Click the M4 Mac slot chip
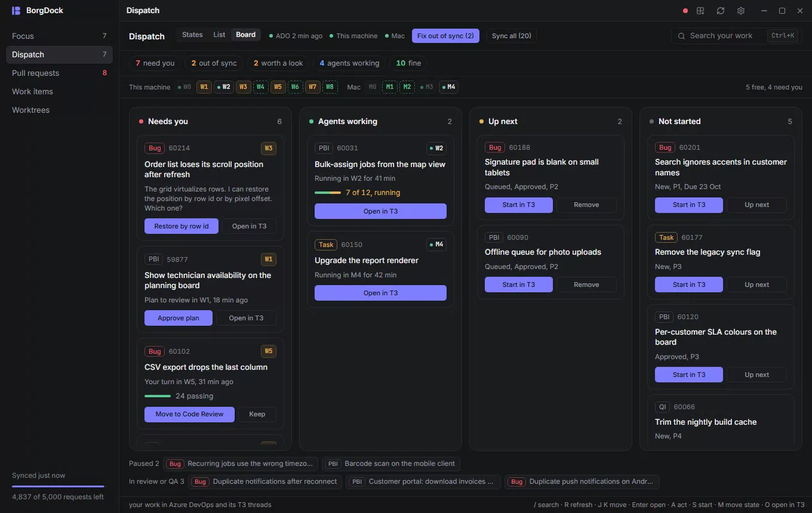The image size is (812, 513). click(x=448, y=87)
